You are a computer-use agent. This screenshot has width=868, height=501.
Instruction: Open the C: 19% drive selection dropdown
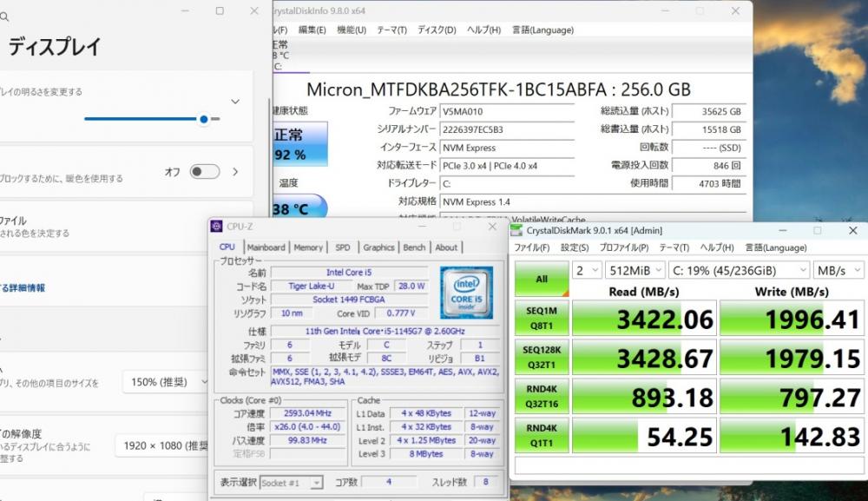click(739, 270)
